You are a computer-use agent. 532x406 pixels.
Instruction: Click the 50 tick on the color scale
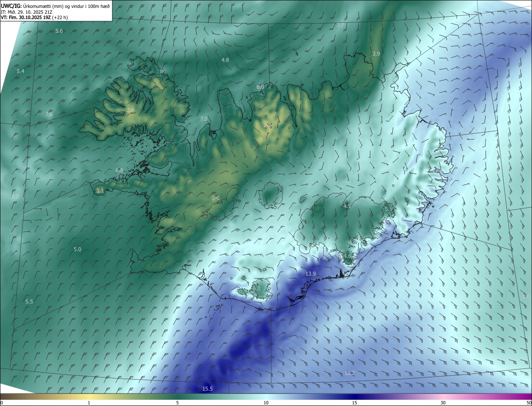click(529, 403)
